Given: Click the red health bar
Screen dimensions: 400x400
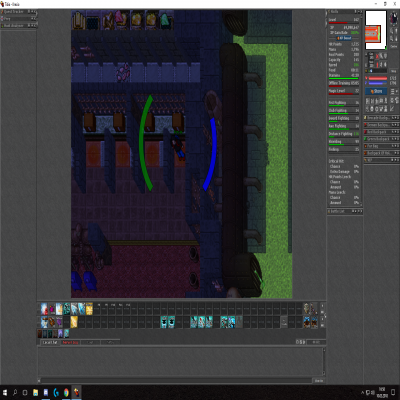Looking at the screenshot, I should point(378,78).
